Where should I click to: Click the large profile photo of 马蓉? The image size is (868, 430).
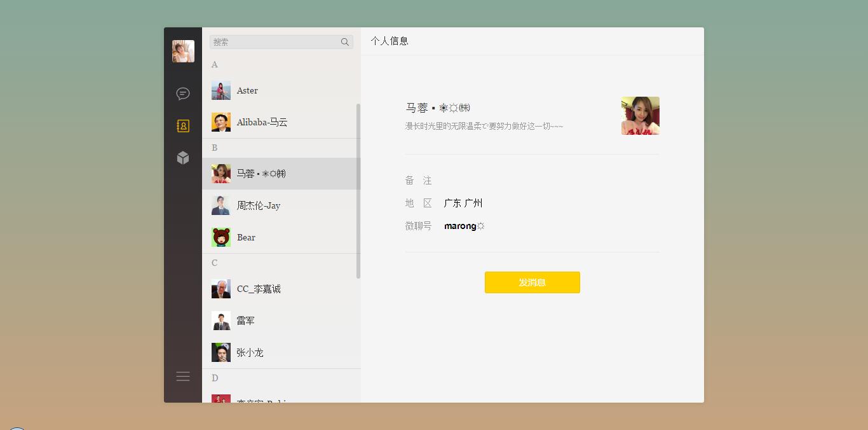tap(641, 116)
